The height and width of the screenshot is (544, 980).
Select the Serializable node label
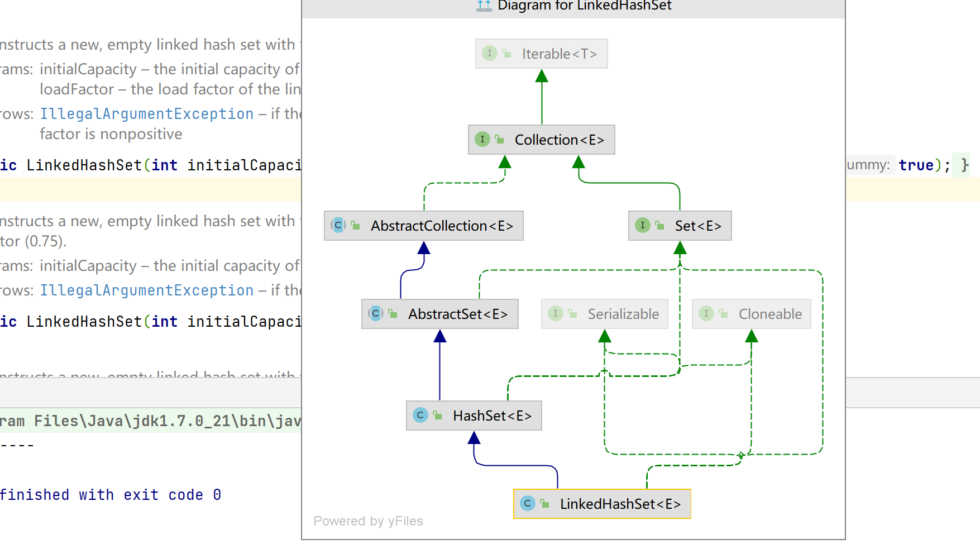623,314
